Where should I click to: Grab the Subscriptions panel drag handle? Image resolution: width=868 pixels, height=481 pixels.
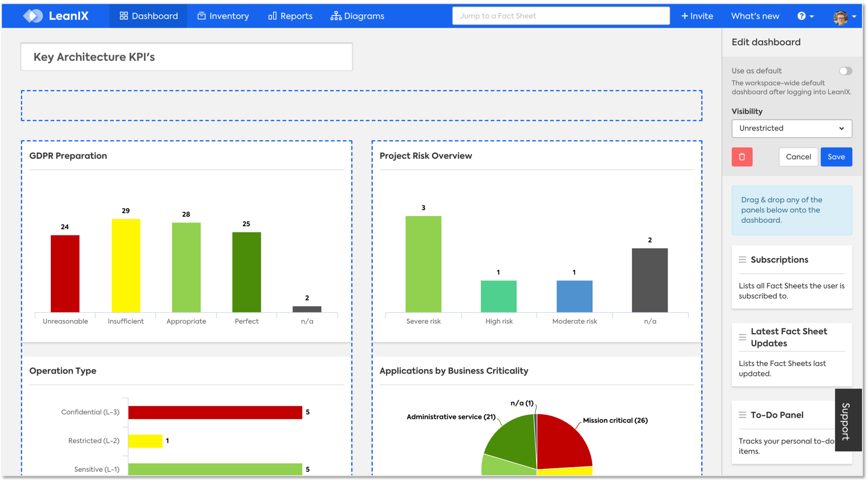[x=742, y=259]
